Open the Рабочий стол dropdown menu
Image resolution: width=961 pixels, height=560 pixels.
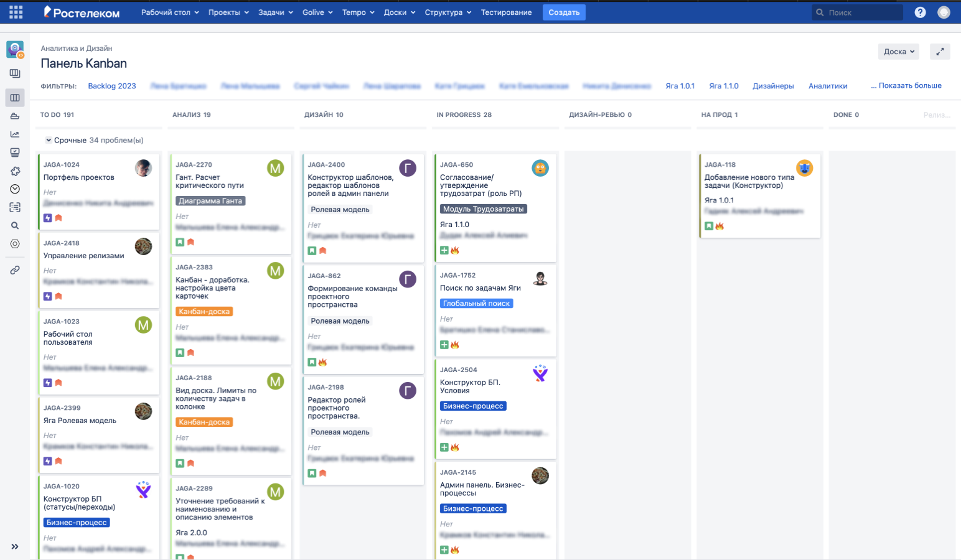pos(170,12)
